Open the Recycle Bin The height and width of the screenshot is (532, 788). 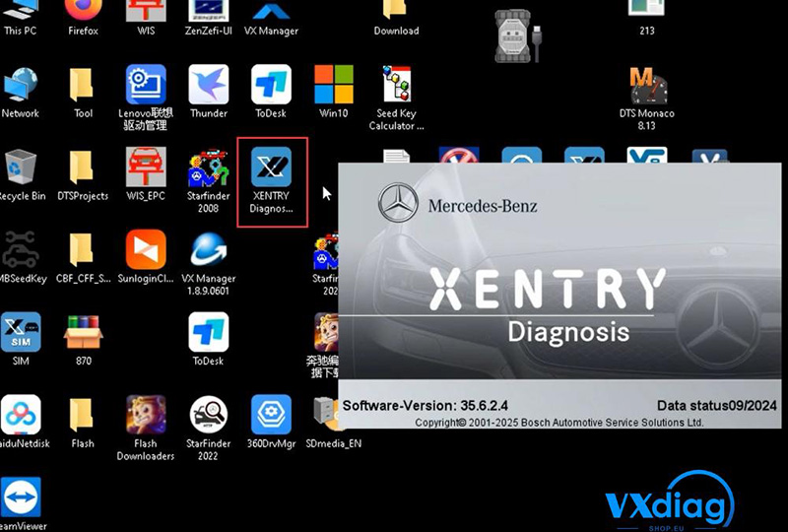pyautogui.click(x=21, y=174)
